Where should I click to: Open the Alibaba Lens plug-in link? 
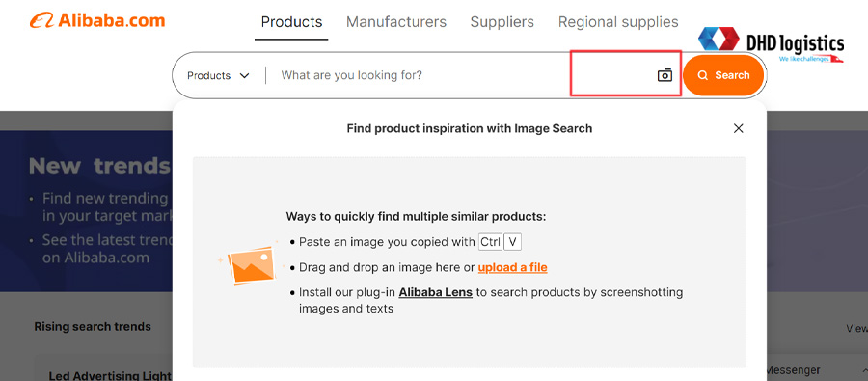click(x=436, y=292)
